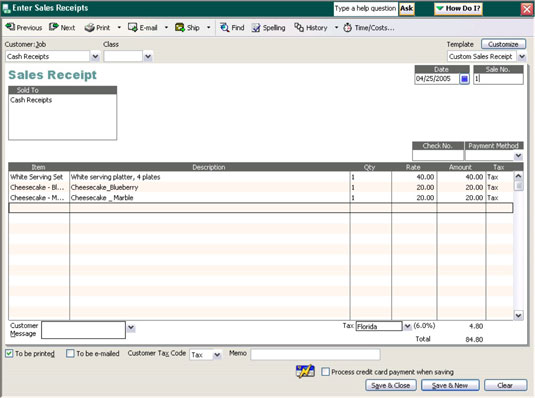The image size is (535, 398).
Task: Enable the To be e-mailed checkbox
Action: [70, 353]
